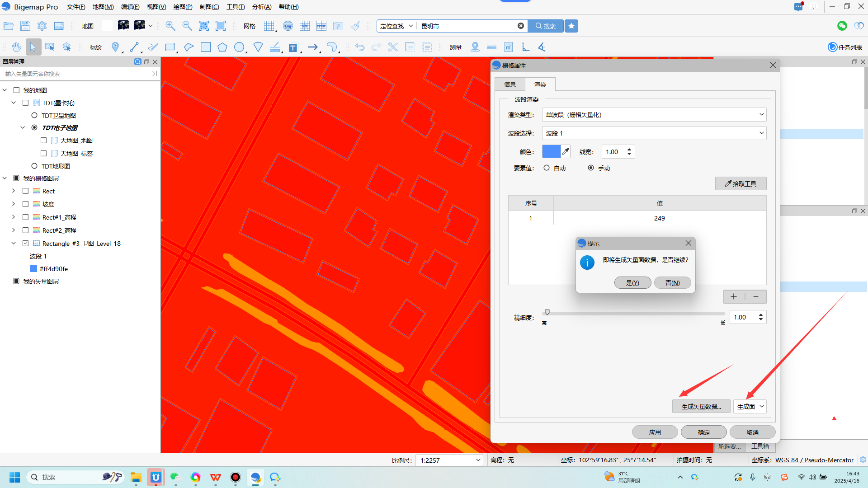Viewport: 868px width, 488px height.
Task: Click the zoom in magnifier icon
Action: coord(170,26)
